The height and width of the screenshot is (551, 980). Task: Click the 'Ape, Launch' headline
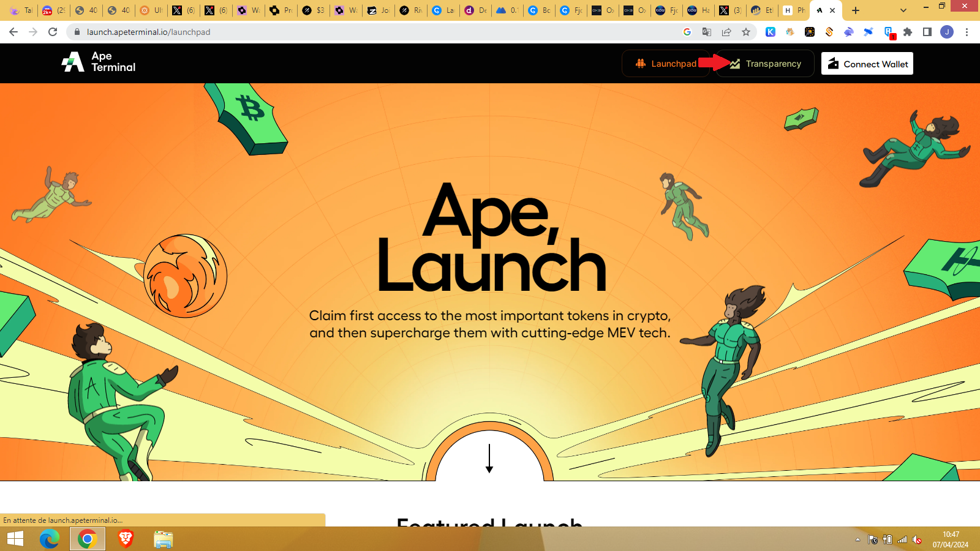pos(491,237)
